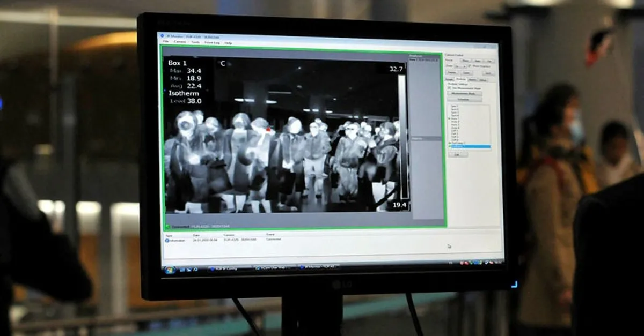The height and width of the screenshot is (336, 644).
Task: Click the Windows Start orb
Action: pos(170,269)
